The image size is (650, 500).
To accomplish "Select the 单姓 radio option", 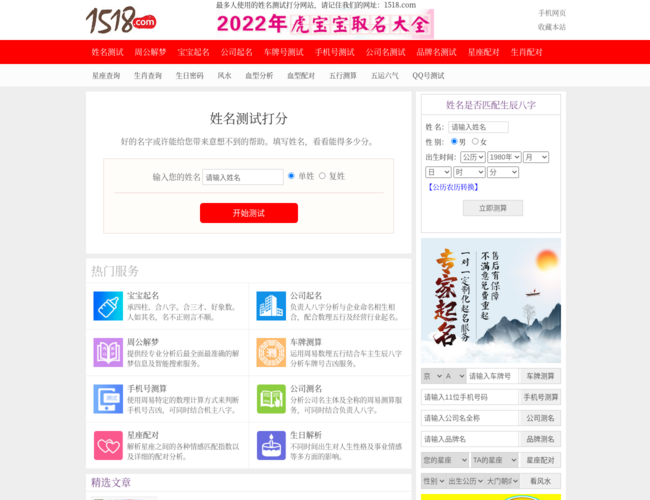I will click(291, 176).
